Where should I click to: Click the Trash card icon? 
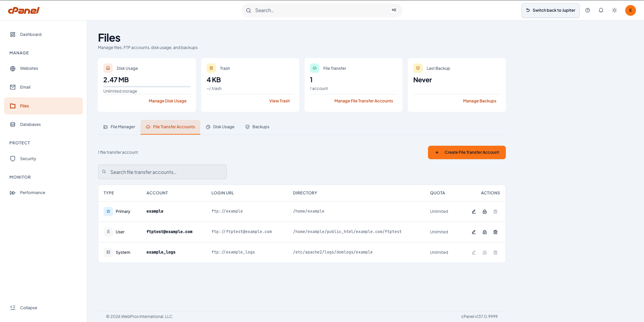[211, 68]
